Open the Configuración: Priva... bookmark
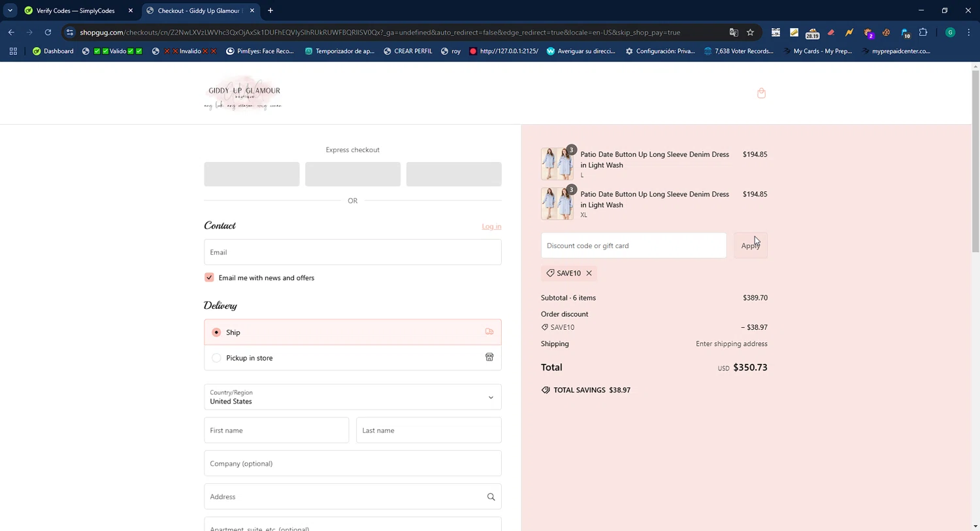Image resolution: width=980 pixels, height=531 pixels. (x=659, y=51)
